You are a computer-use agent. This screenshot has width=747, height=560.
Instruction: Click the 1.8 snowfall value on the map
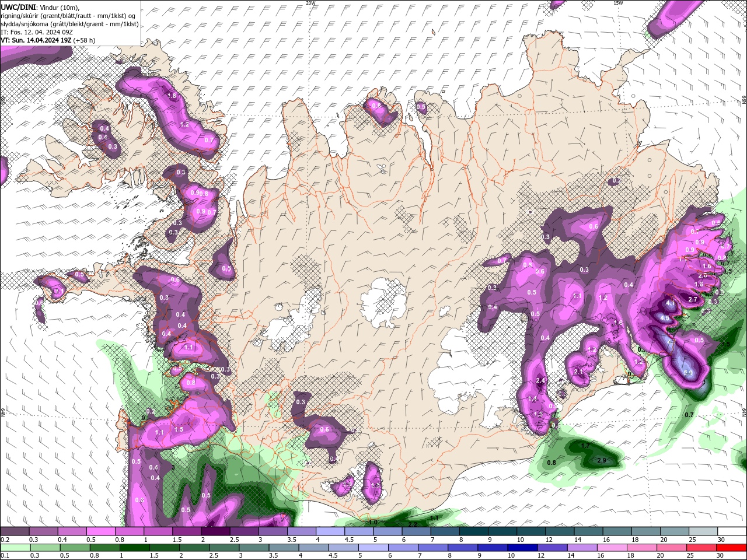click(x=172, y=96)
